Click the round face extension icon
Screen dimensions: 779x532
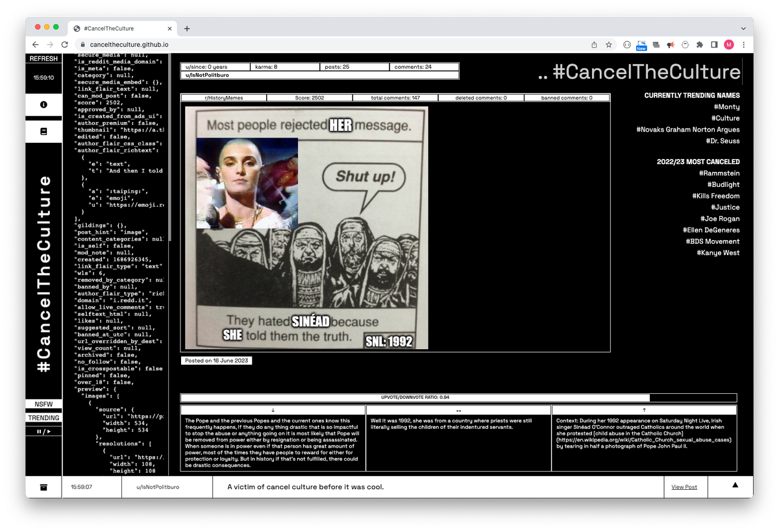pyautogui.click(x=627, y=45)
